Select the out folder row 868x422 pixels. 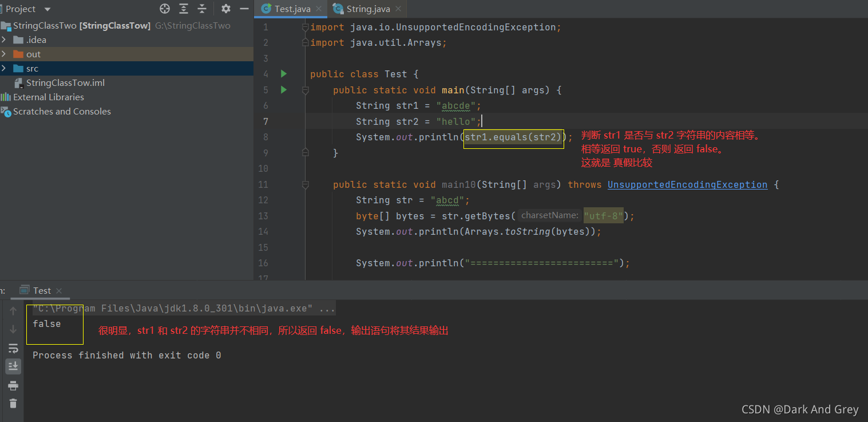[x=126, y=54]
